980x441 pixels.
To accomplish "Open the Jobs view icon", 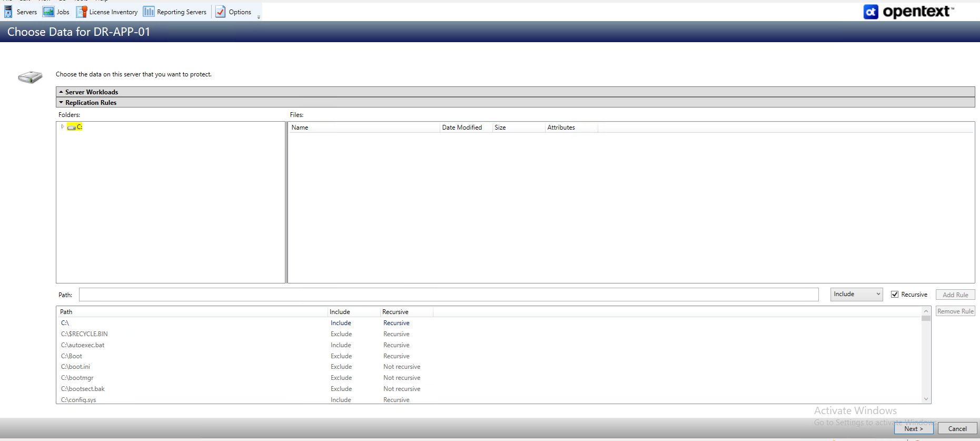I will point(48,12).
